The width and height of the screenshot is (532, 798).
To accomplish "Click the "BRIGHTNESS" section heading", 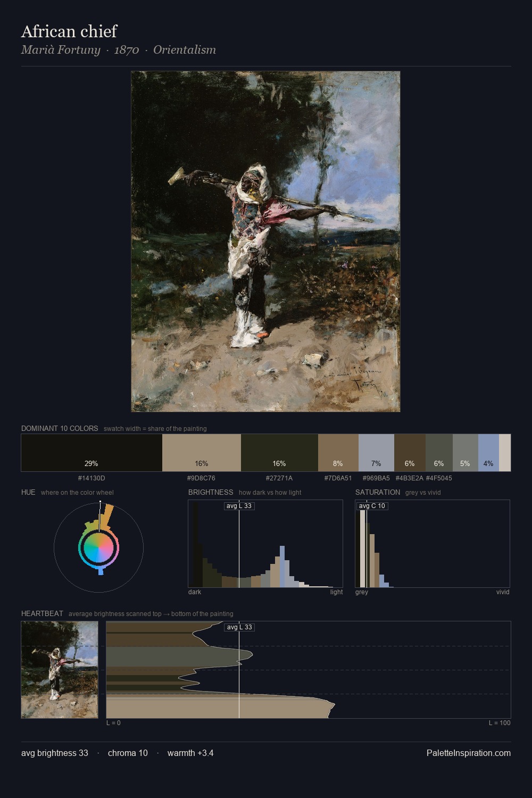I will [211, 492].
